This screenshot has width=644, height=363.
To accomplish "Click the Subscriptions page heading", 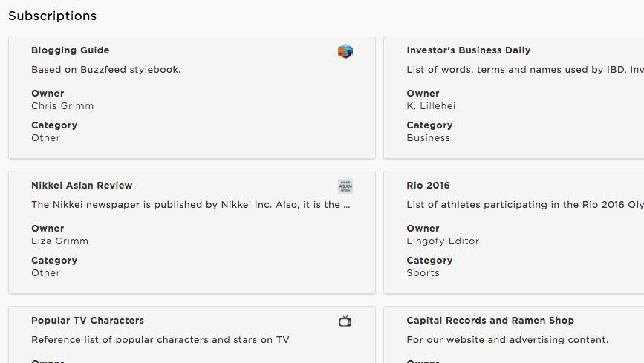I will [53, 16].
